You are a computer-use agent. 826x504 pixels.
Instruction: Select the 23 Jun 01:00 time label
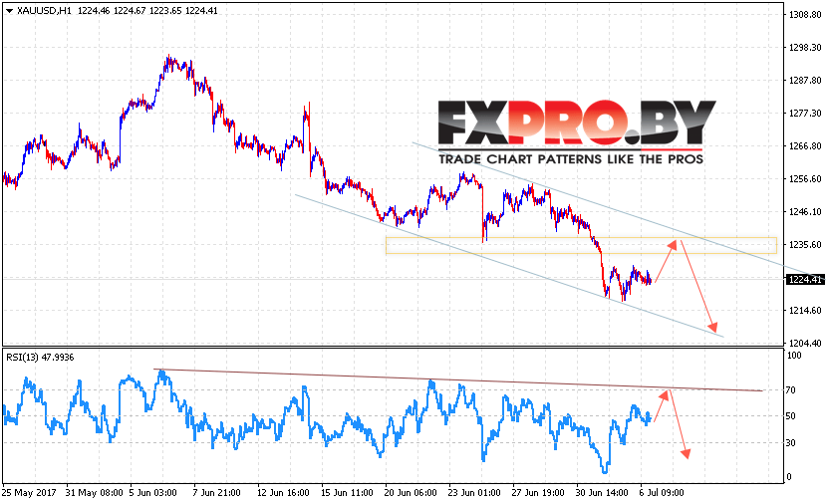(474, 493)
